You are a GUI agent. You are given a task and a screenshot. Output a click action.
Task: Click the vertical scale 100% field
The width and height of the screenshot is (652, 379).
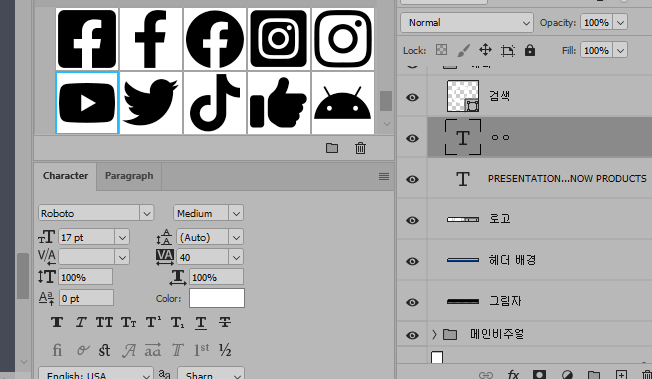[86, 277]
